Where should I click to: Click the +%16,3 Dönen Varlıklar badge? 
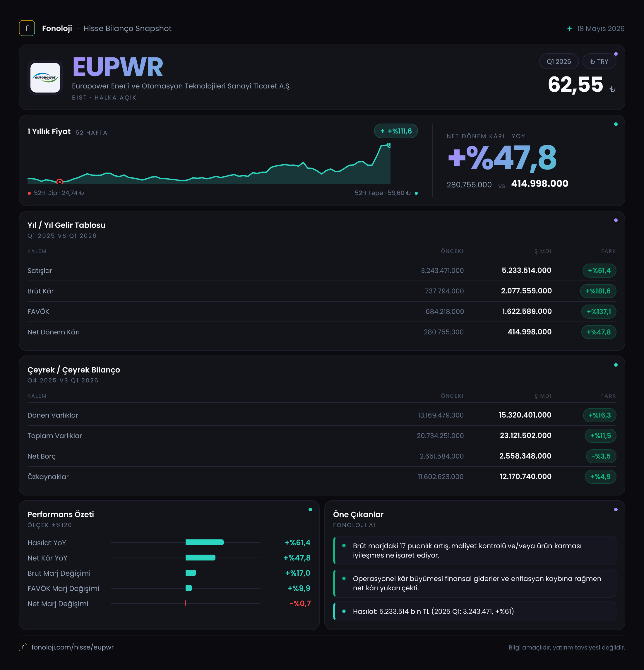[x=599, y=415]
